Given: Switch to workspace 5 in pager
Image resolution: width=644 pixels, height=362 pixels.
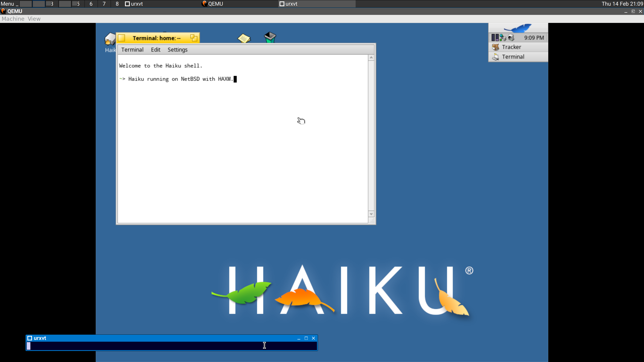Looking at the screenshot, I should click(78, 4).
